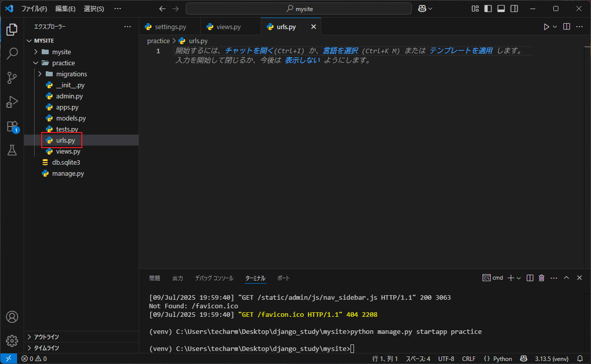Open the run button dropdown arrow
The height and width of the screenshot is (364, 591).
pos(555,27)
